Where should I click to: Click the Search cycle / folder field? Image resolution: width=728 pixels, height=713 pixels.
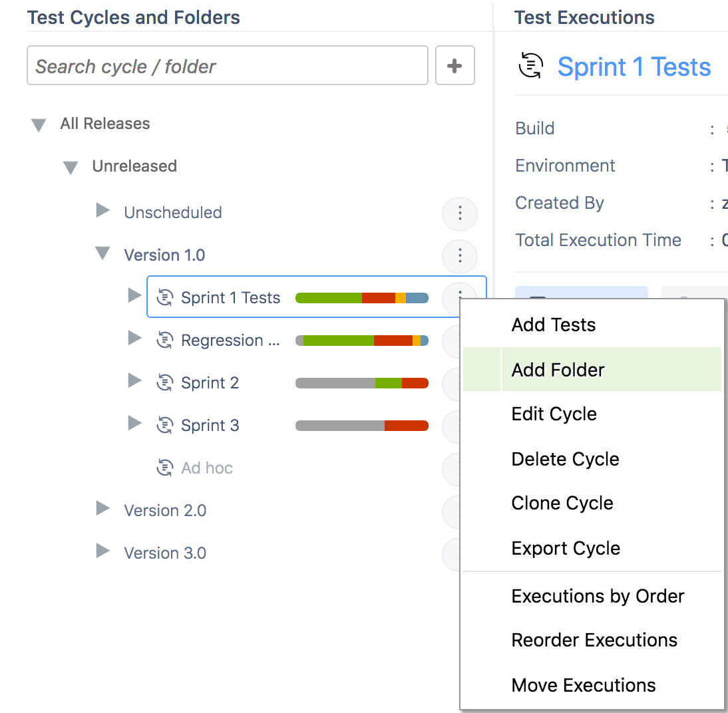click(227, 66)
